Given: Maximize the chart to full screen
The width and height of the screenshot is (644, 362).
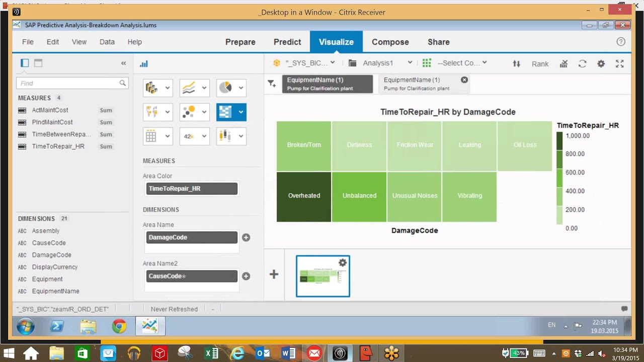Looking at the screenshot, I should tap(619, 64).
